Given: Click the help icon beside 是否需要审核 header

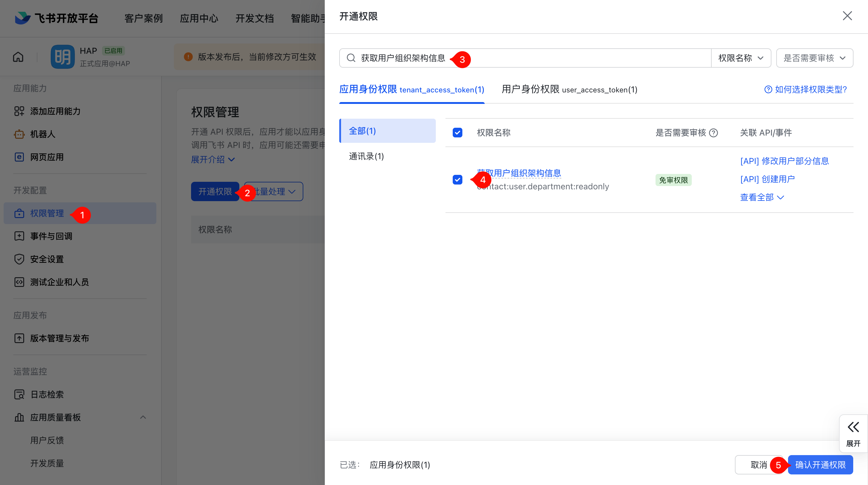Looking at the screenshot, I should pos(713,133).
